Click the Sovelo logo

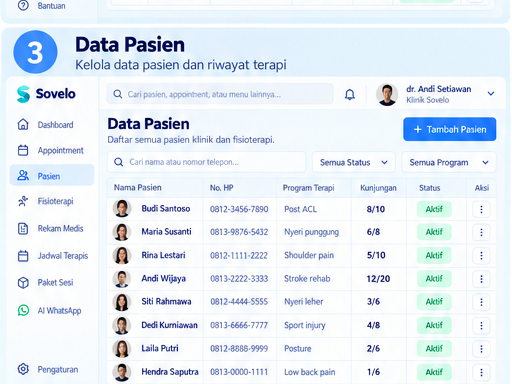[x=46, y=94]
